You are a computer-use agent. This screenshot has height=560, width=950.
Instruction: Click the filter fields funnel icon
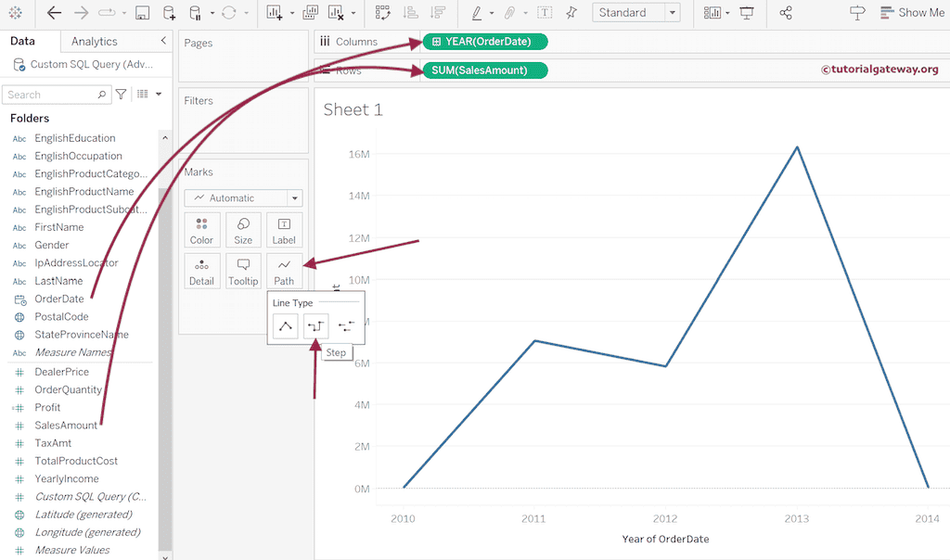pyautogui.click(x=122, y=95)
